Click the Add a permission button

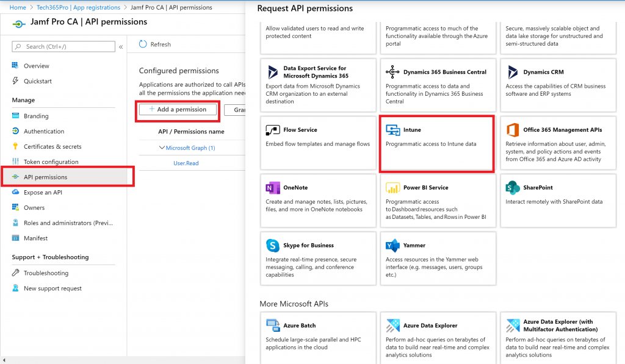(x=178, y=110)
